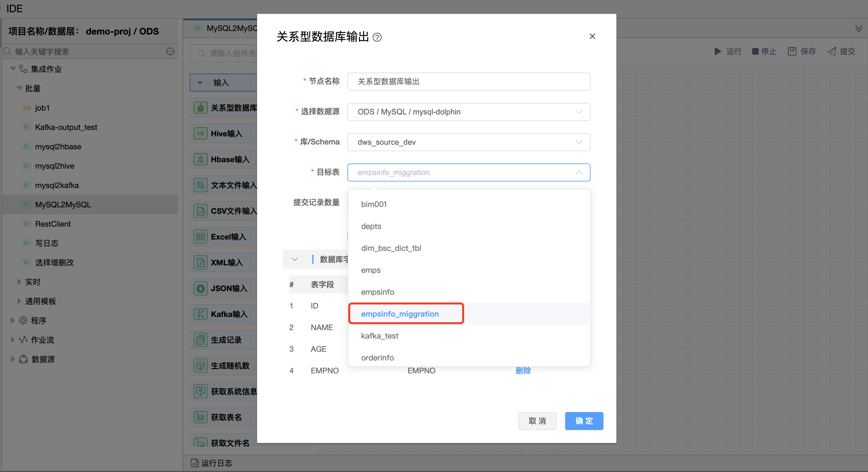Open the 库/Schema dropdown

[x=469, y=142]
